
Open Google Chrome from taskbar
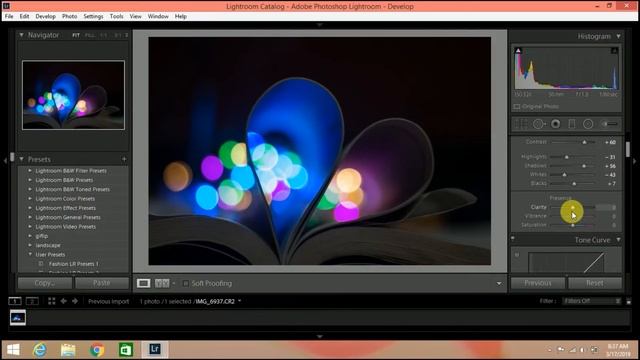tap(97, 350)
